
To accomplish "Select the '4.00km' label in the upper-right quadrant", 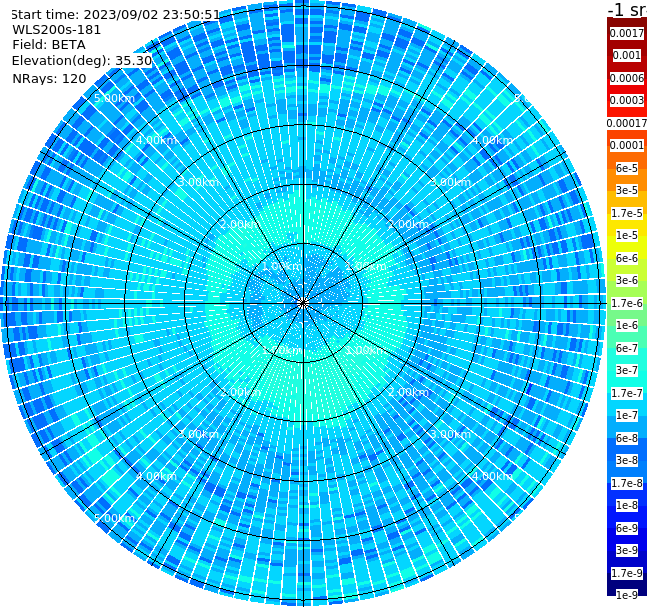I will [x=493, y=140].
